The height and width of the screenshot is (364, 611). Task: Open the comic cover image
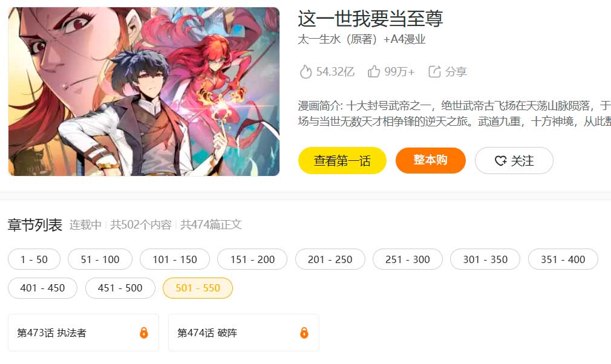click(x=144, y=91)
